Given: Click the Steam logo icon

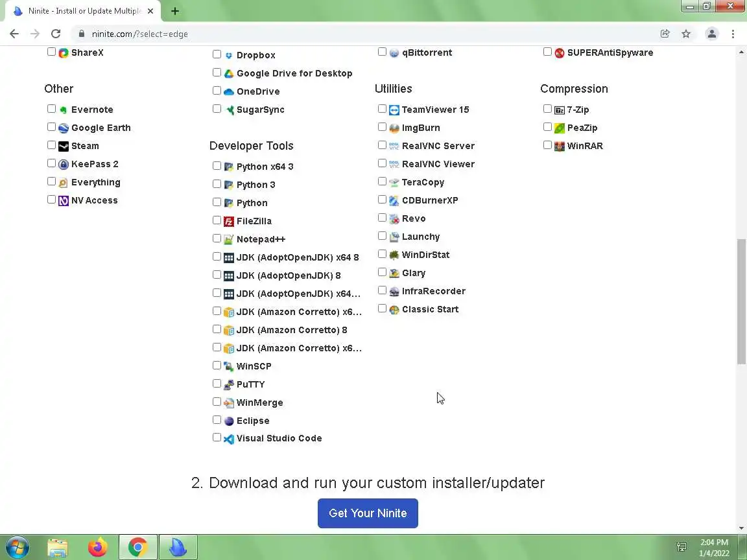Looking at the screenshot, I should click(x=64, y=146).
